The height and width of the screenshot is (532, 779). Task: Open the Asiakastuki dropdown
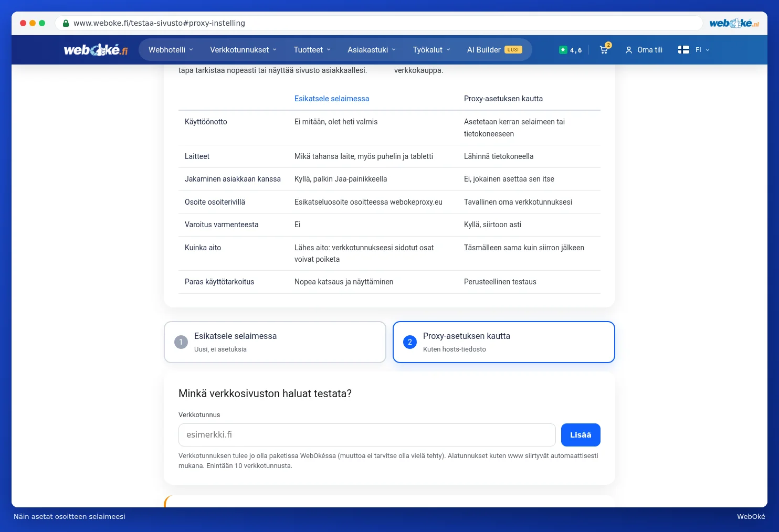372,50
